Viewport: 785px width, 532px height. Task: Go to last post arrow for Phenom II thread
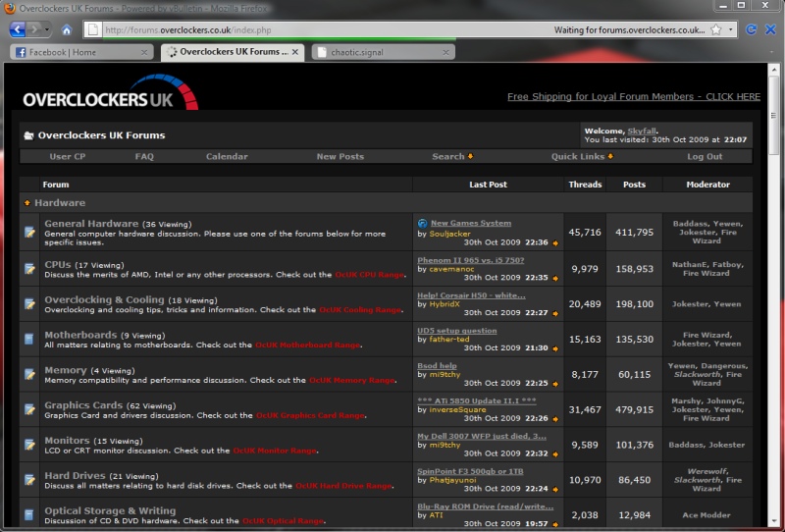[x=555, y=278]
